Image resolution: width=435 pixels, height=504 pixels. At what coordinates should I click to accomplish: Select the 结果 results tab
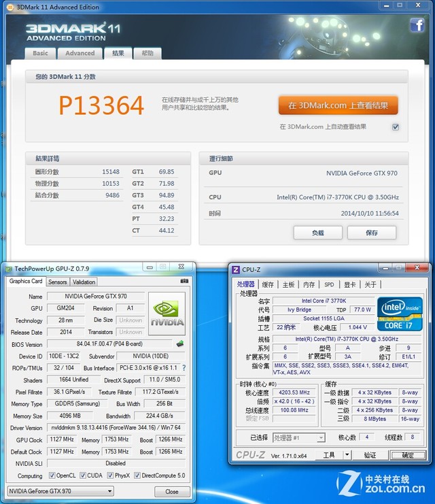pos(118,53)
